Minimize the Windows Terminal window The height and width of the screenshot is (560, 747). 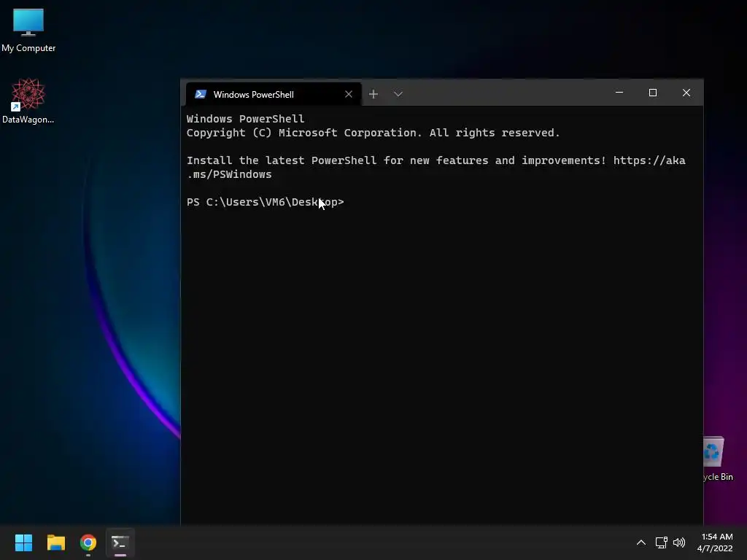coord(619,93)
